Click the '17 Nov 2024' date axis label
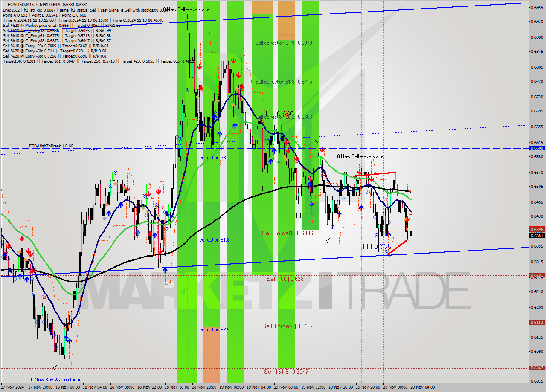Screen dimensions: 546x392 (12, 387)
